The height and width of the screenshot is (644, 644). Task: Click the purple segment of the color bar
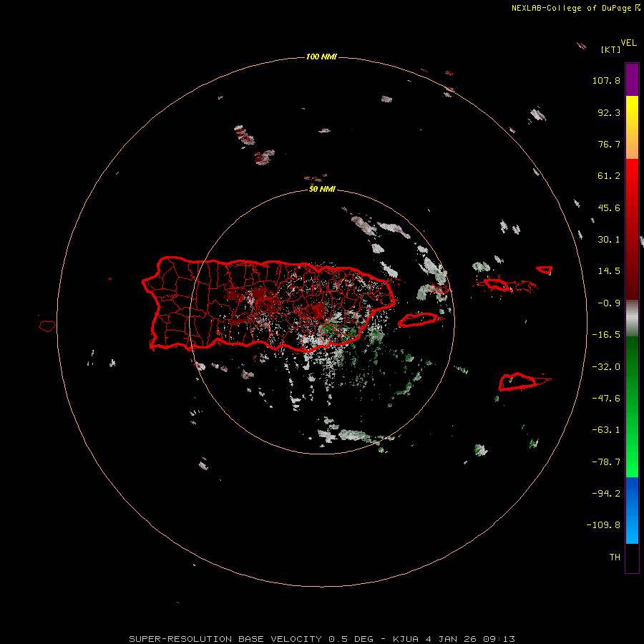tap(632, 79)
